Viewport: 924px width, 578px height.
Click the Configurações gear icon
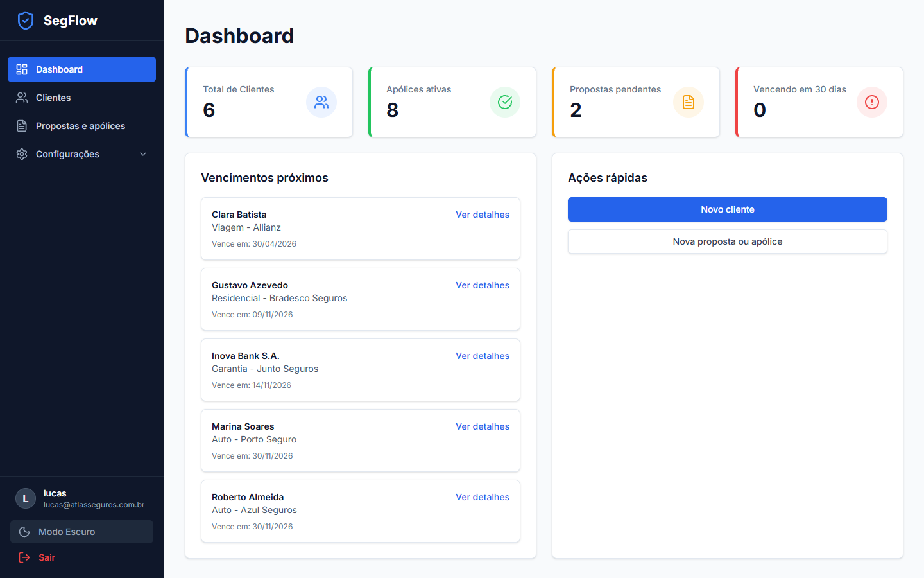click(21, 154)
